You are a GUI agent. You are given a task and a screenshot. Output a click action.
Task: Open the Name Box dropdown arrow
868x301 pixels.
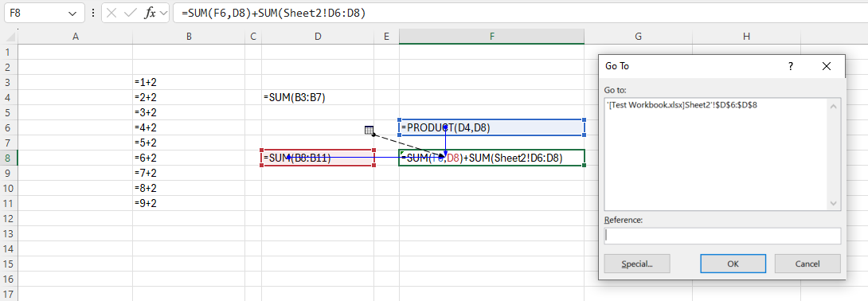[72, 14]
